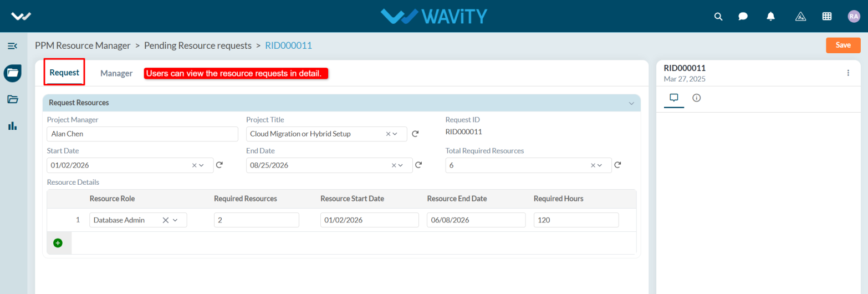Click the Resource End Date column header
The width and height of the screenshot is (868, 294).
457,199
